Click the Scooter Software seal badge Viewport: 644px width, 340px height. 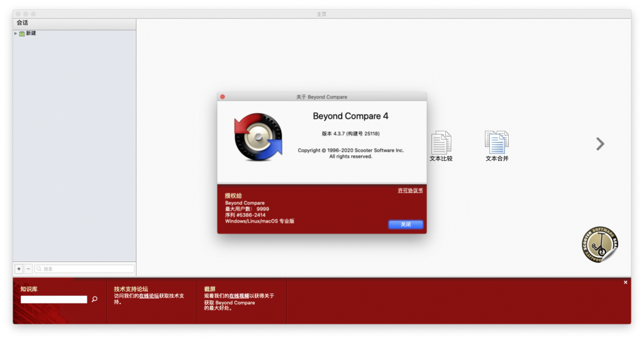coord(599,244)
